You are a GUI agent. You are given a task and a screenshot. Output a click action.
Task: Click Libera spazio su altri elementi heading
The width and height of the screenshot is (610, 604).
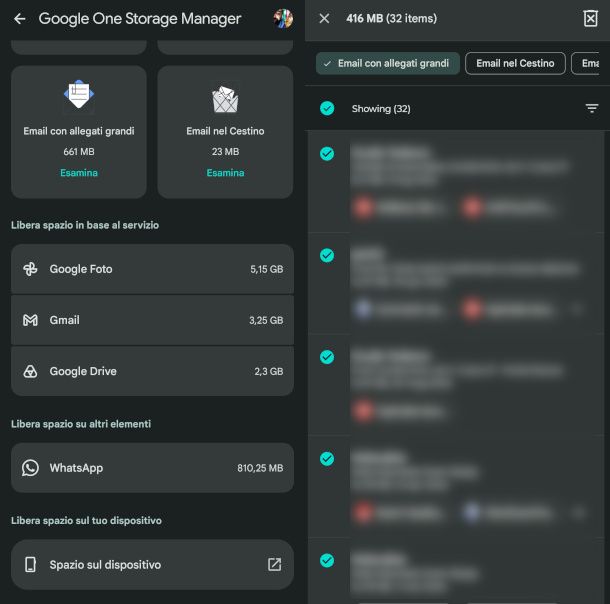pos(81,424)
